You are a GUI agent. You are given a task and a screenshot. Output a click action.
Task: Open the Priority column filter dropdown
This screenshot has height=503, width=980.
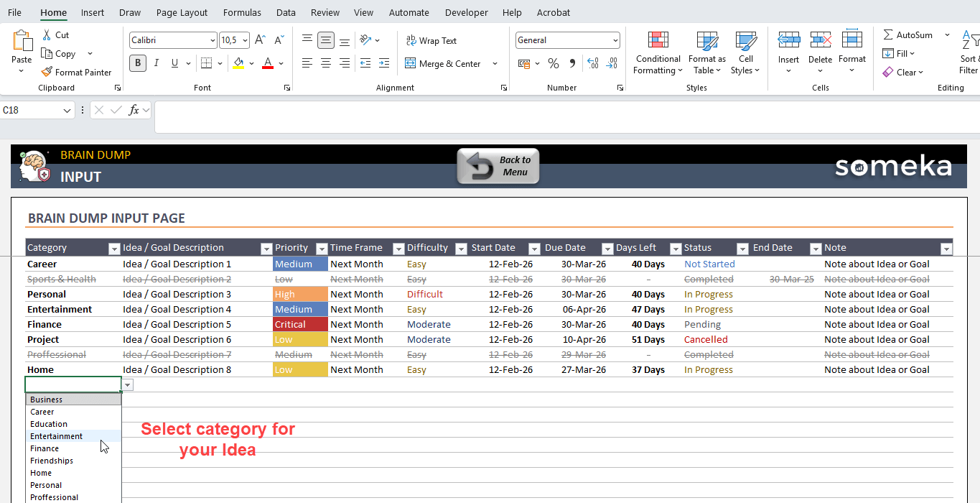[x=322, y=249]
